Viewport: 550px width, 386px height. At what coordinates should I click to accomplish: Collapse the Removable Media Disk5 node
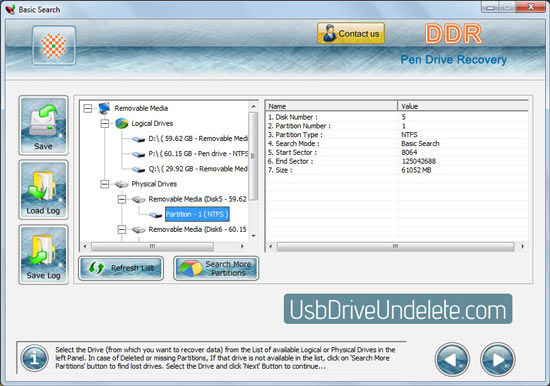121,199
